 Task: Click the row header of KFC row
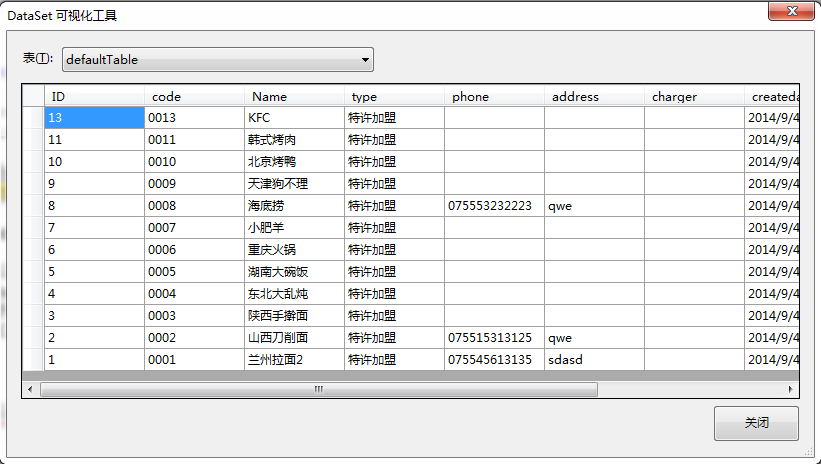[34, 118]
